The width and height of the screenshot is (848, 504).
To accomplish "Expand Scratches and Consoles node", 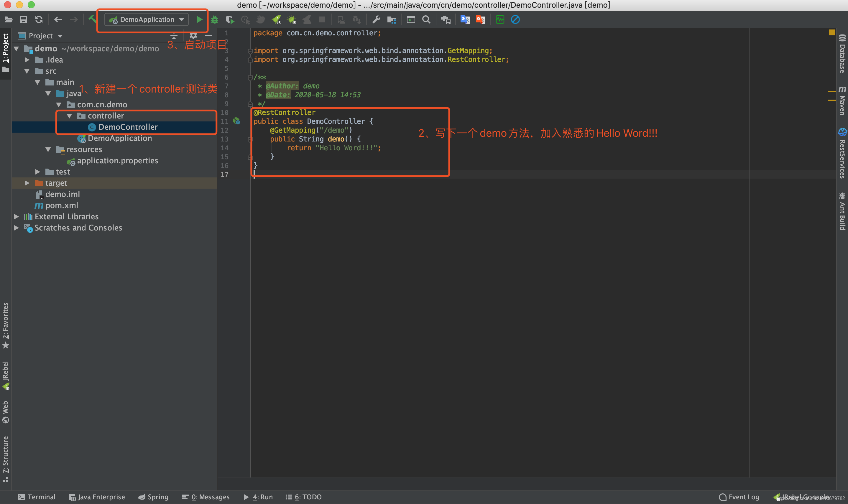I will coord(16,228).
